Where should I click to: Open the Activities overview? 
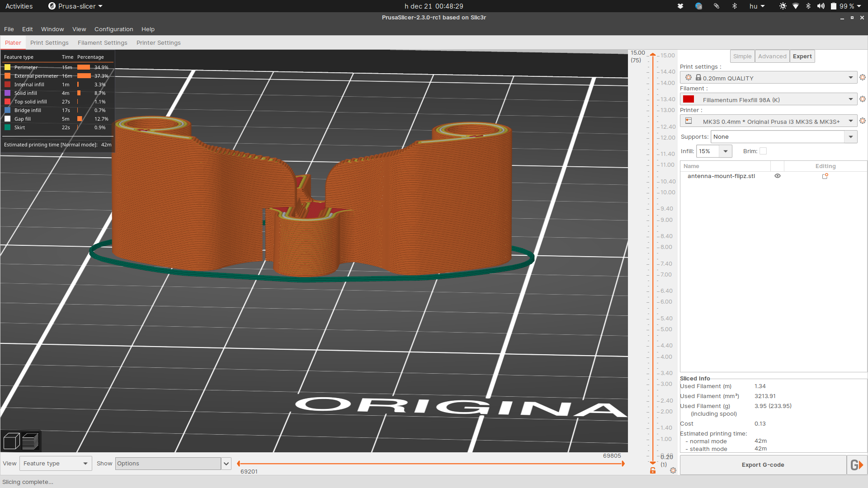point(19,6)
